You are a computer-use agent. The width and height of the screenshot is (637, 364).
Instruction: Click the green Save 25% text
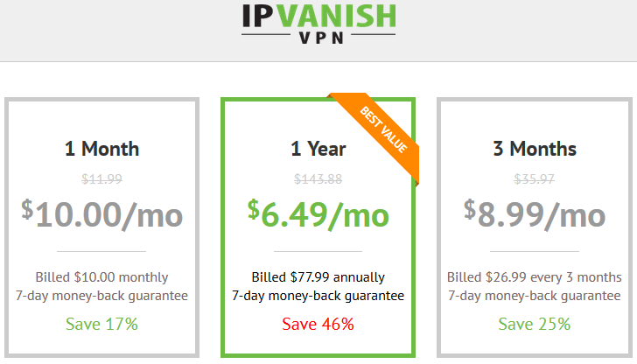tap(535, 324)
